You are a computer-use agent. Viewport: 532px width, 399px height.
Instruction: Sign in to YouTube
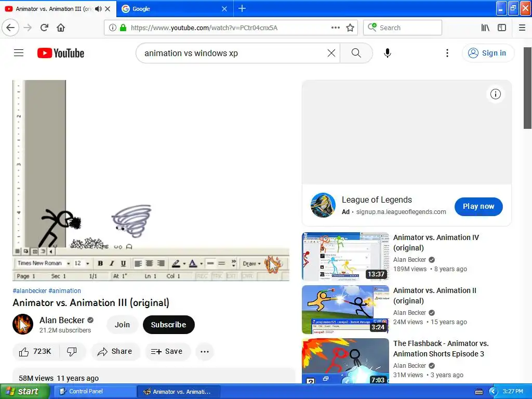click(488, 53)
